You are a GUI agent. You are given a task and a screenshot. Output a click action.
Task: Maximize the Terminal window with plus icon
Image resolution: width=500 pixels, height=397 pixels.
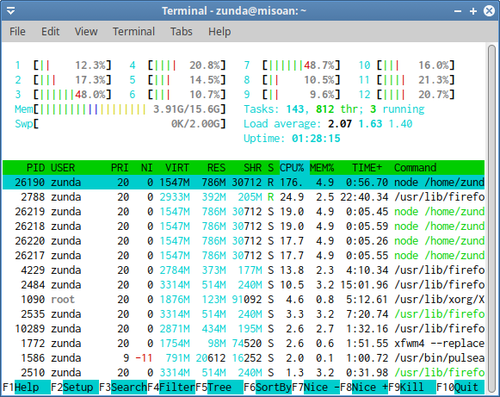(473, 11)
